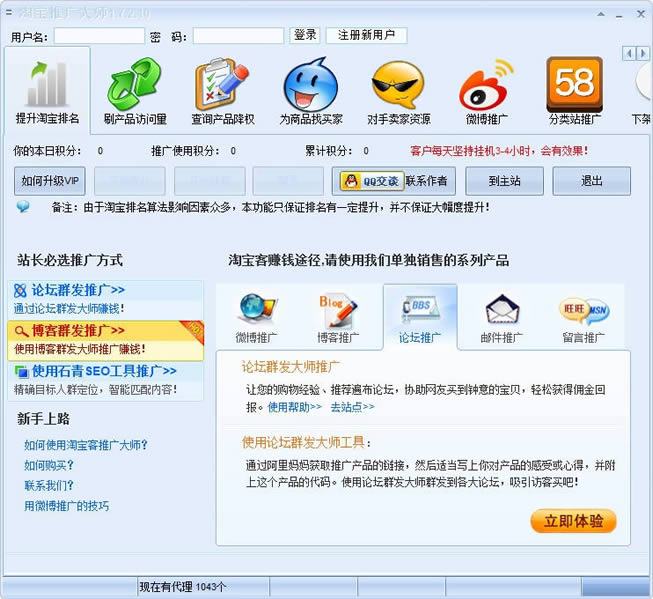Viewport: 653px width, 599px height.
Task: Select the 查询产品降权 clipboard icon
Action: pyautogui.click(x=223, y=85)
